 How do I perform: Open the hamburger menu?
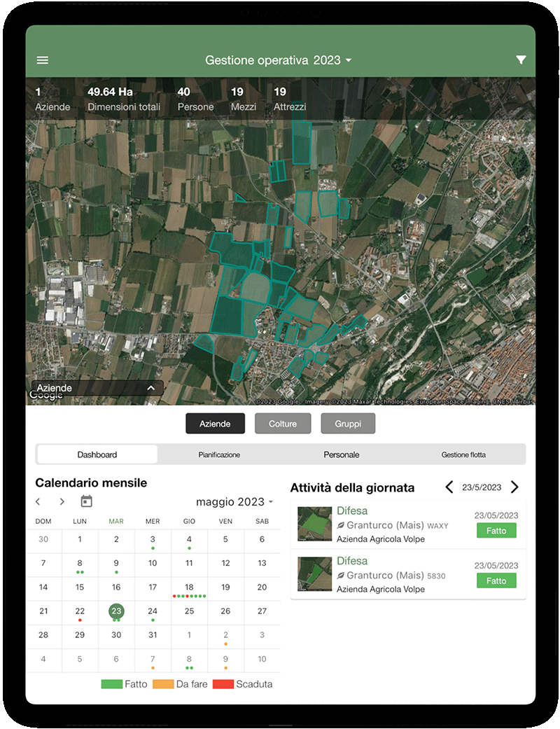point(43,60)
